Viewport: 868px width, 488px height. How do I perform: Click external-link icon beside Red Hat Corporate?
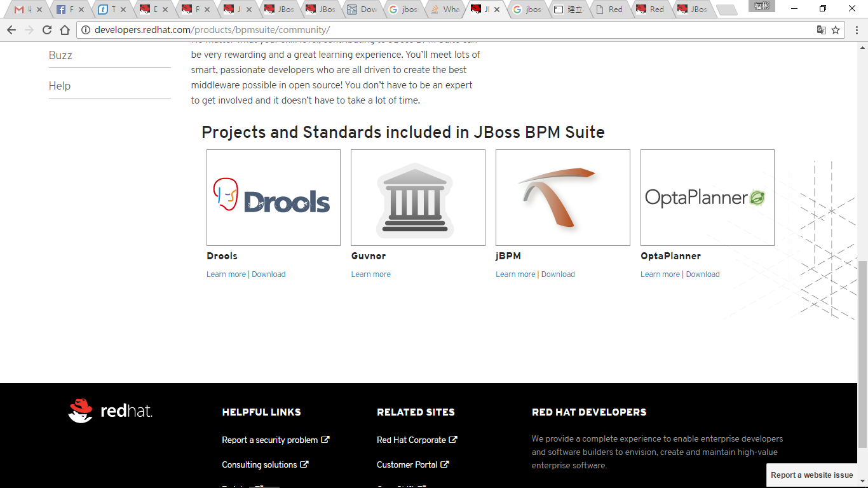coord(453,439)
